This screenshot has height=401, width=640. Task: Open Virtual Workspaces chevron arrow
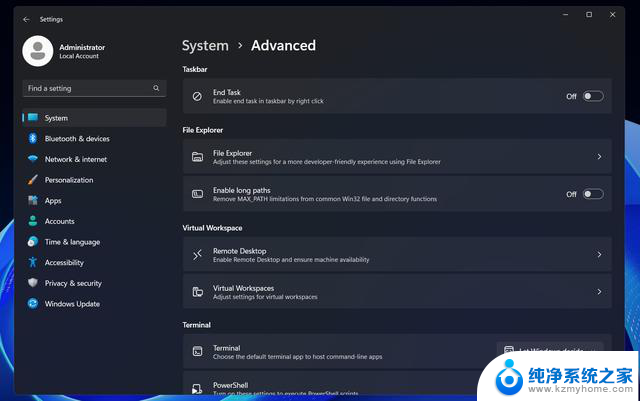(x=599, y=292)
